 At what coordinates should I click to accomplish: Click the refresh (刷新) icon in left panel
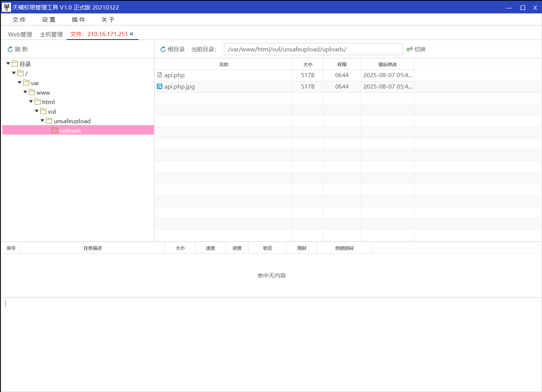click(10, 49)
